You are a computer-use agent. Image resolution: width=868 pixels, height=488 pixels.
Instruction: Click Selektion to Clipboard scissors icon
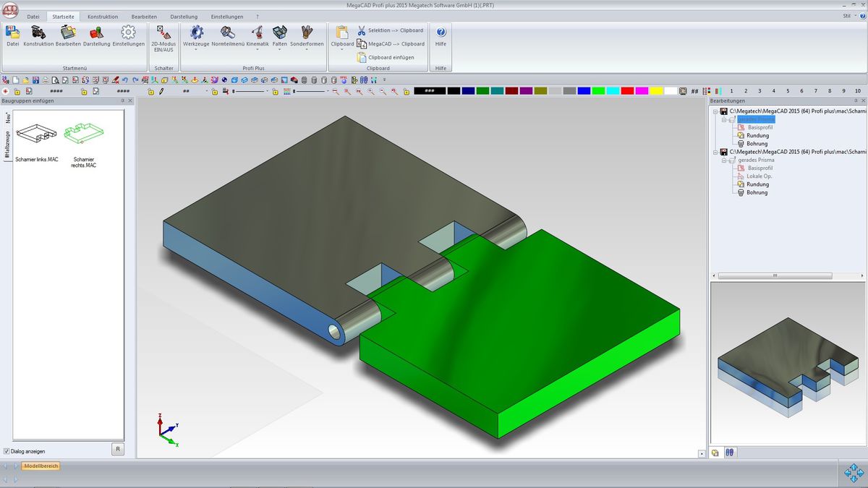[x=362, y=30]
